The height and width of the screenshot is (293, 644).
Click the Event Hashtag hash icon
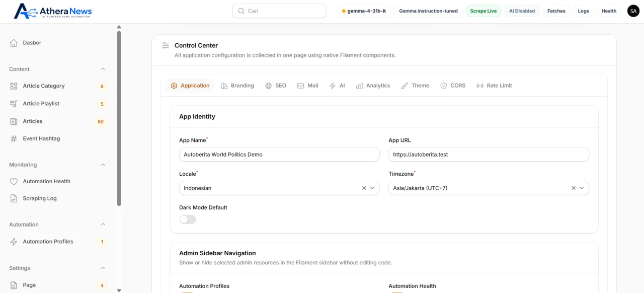[x=14, y=139]
